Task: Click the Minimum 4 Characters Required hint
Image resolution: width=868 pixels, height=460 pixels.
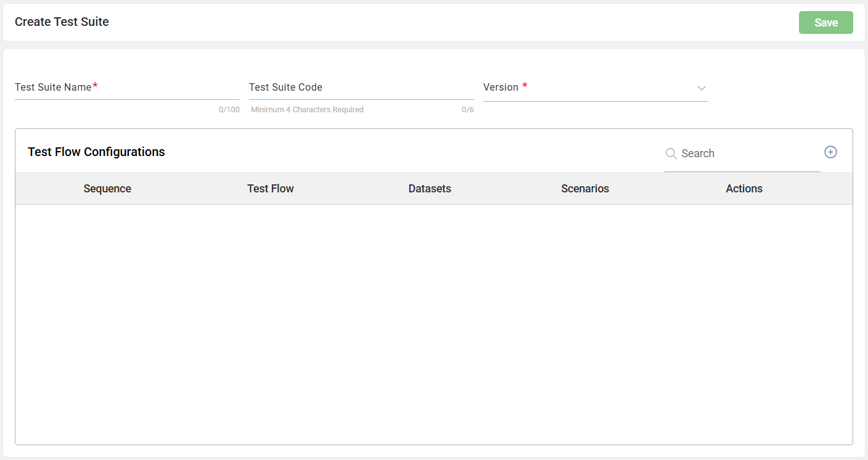Action: click(307, 110)
